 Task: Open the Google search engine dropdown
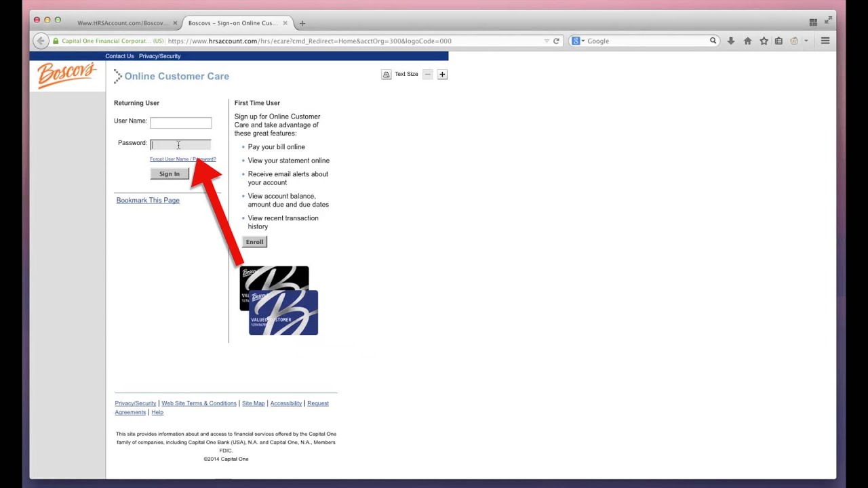[x=578, y=41]
